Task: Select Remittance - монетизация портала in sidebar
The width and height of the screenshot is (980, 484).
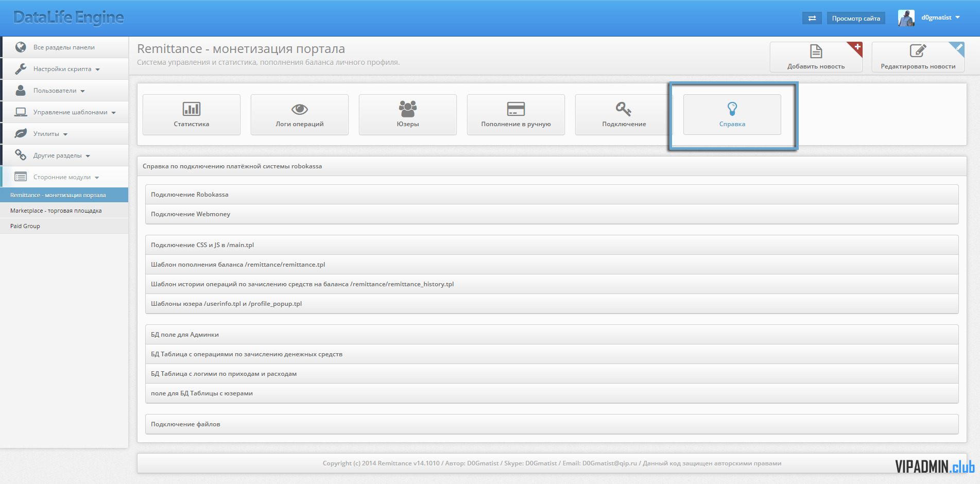Action: [64, 195]
